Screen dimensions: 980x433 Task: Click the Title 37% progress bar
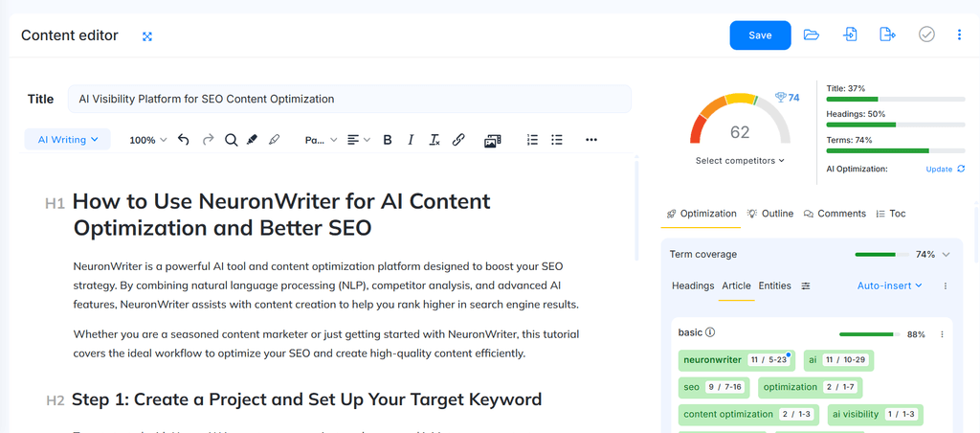(896, 99)
